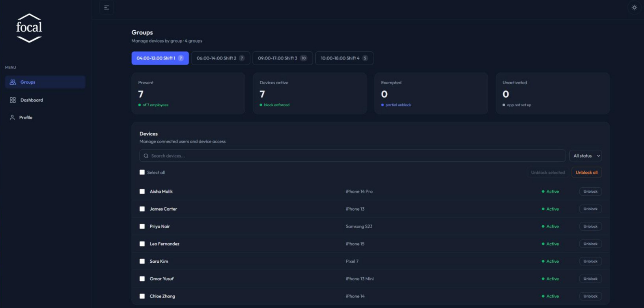Unblock Chloe Zhang's iPhone 14
Screen dimensions: 644x308
pyautogui.click(x=590, y=296)
